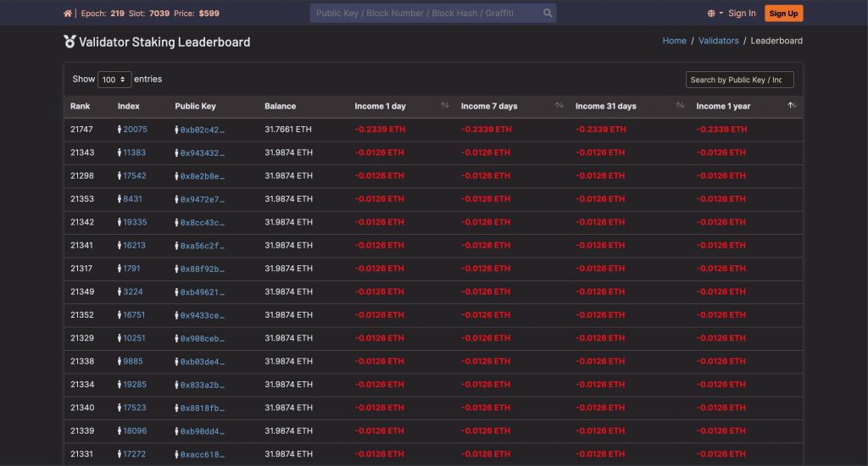Click validator icon beside key 0x908ceb

pos(176,339)
